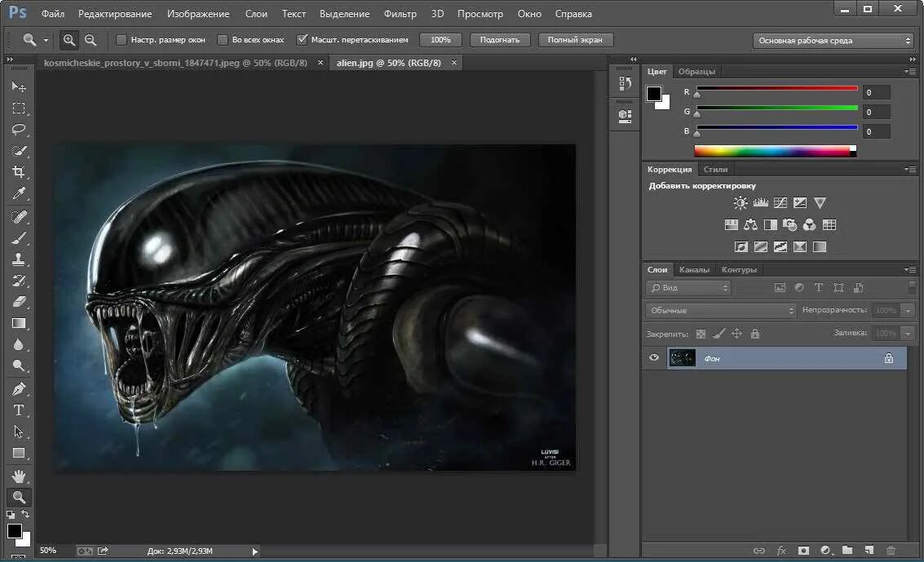Click the 'Подогнать' button
The height and width of the screenshot is (562, 924).
(x=500, y=40)
